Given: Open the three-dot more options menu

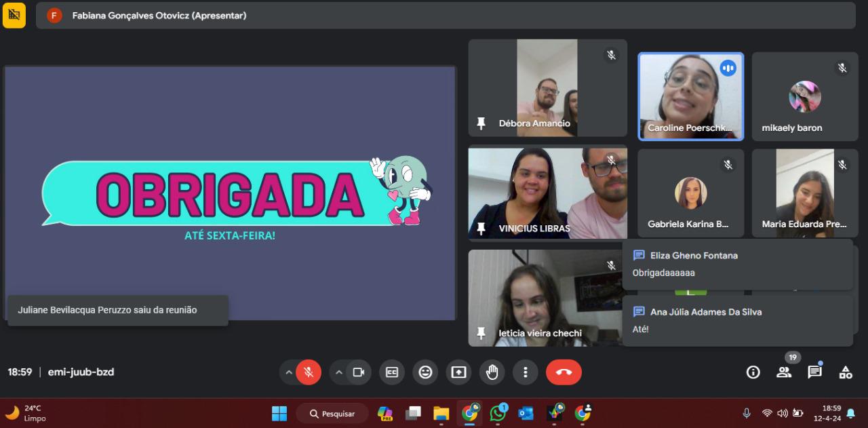Looking at the screenshot, I should pyautogui.click(x=525, y=372).
